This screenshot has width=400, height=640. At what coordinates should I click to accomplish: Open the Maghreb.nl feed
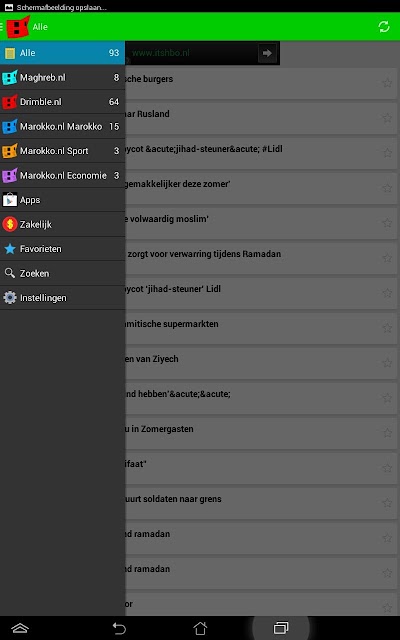pos(62,78)
